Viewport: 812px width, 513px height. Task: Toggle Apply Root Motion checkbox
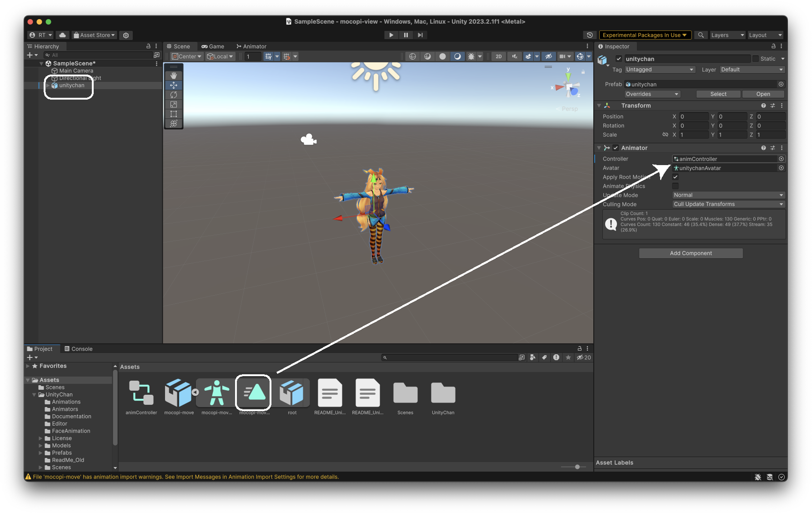point(675,177)
